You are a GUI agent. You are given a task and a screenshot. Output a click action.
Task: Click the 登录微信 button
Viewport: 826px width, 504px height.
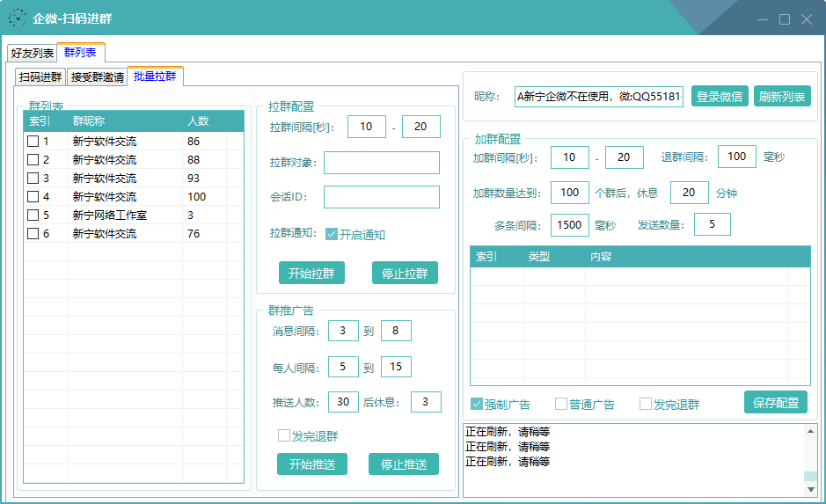[720, 97]
